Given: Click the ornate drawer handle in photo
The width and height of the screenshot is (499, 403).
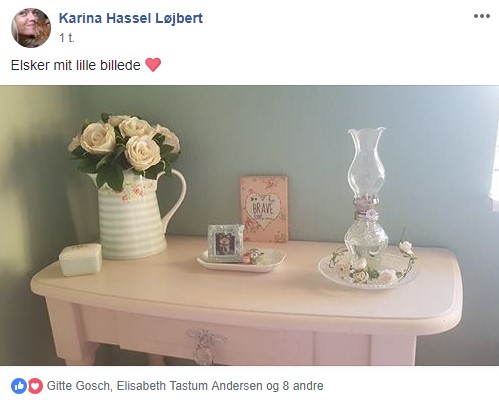Looking at the screenshot, I should 204,345.
